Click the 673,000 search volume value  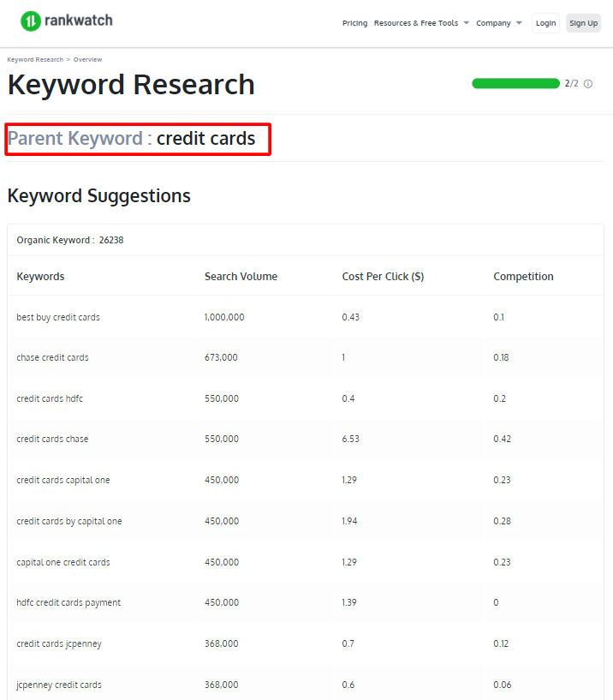pos(221,357)
